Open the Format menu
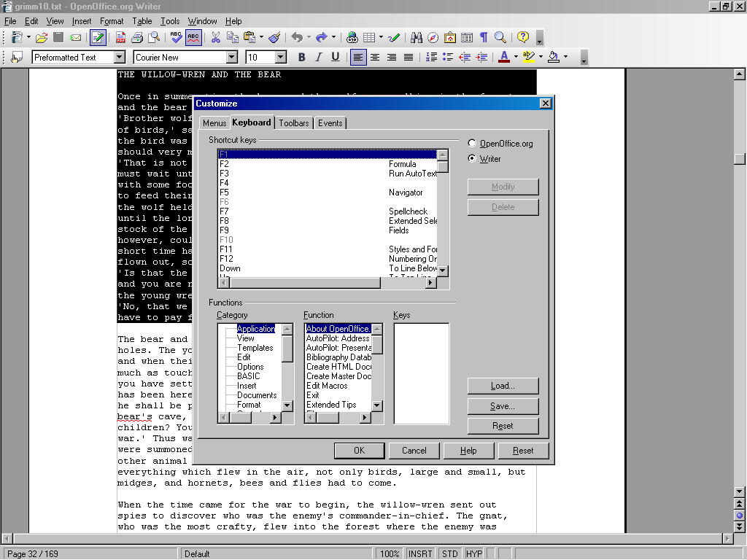The width and height of the screenshot is (747, 560). 112,21
